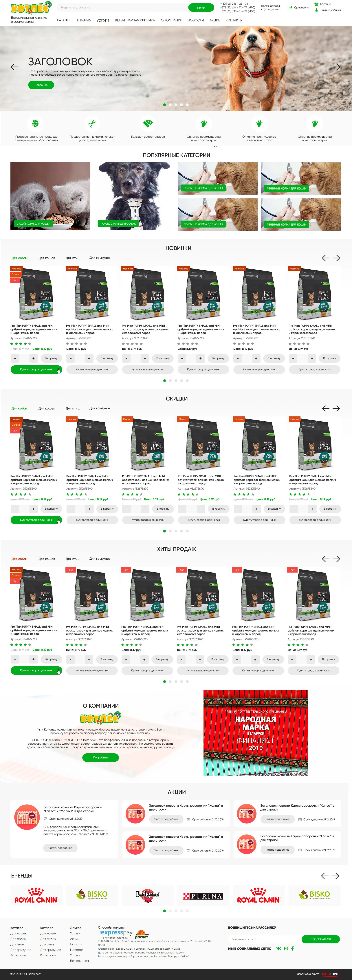Select Для грызунов tab under Скидки
352x980 pixels.
pos(100,408)
